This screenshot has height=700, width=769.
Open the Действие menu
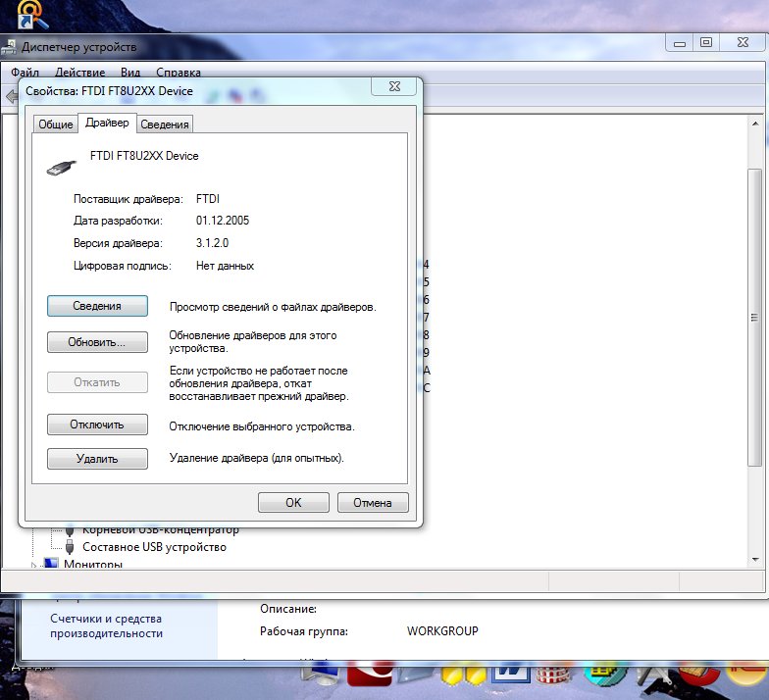[80, 73]
